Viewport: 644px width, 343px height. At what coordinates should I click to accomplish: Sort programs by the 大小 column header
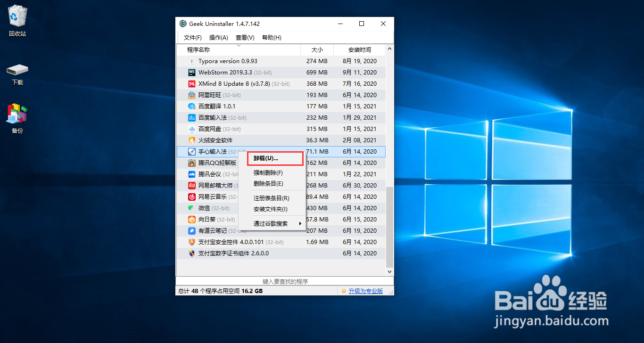pos(317,49)
